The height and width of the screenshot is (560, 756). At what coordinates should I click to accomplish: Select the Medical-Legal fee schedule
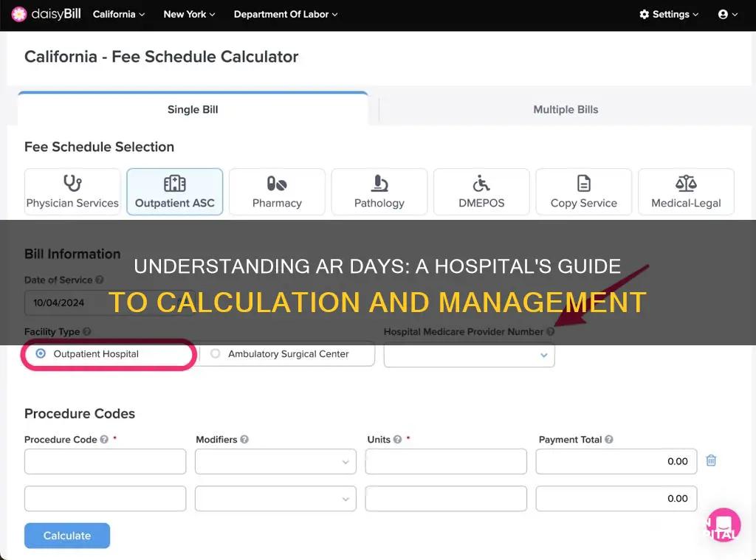click(686, 192)
